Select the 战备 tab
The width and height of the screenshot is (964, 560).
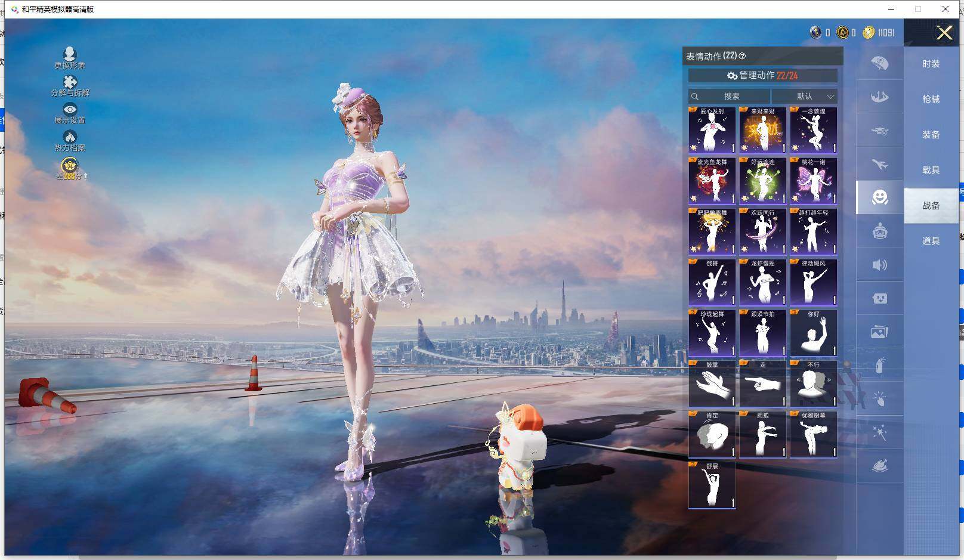pos(931,206)
